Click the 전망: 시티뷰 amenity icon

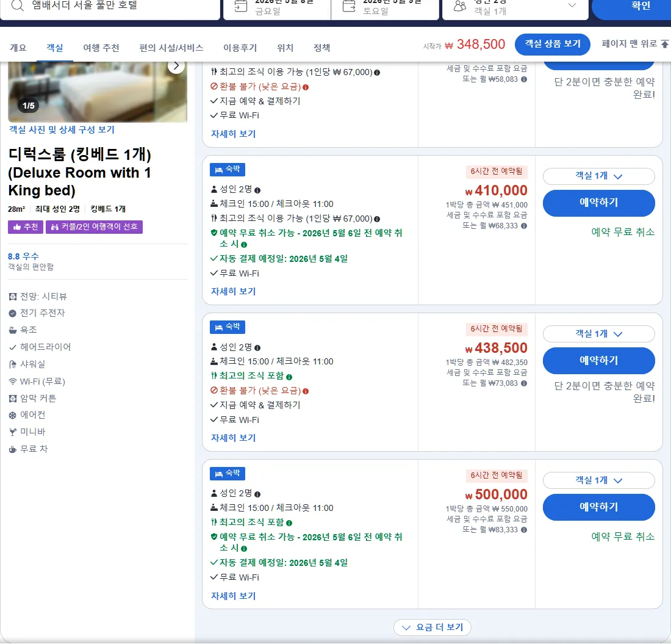13,296
